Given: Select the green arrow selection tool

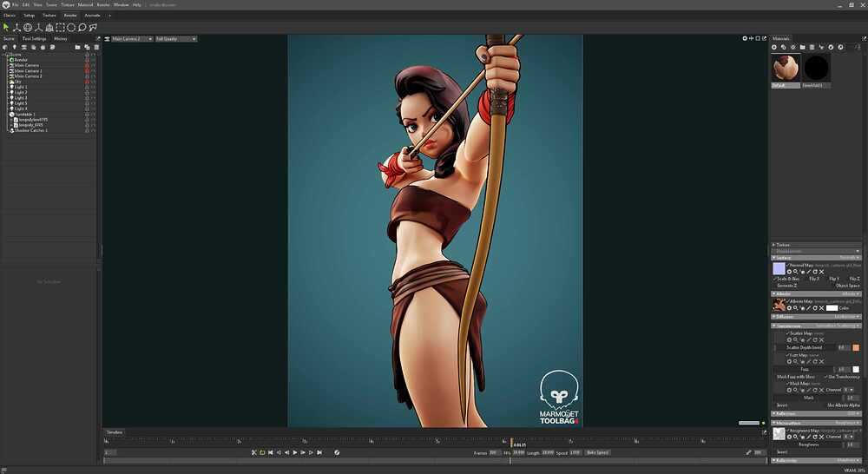Looking at the screenshot, I should (5, 27).
